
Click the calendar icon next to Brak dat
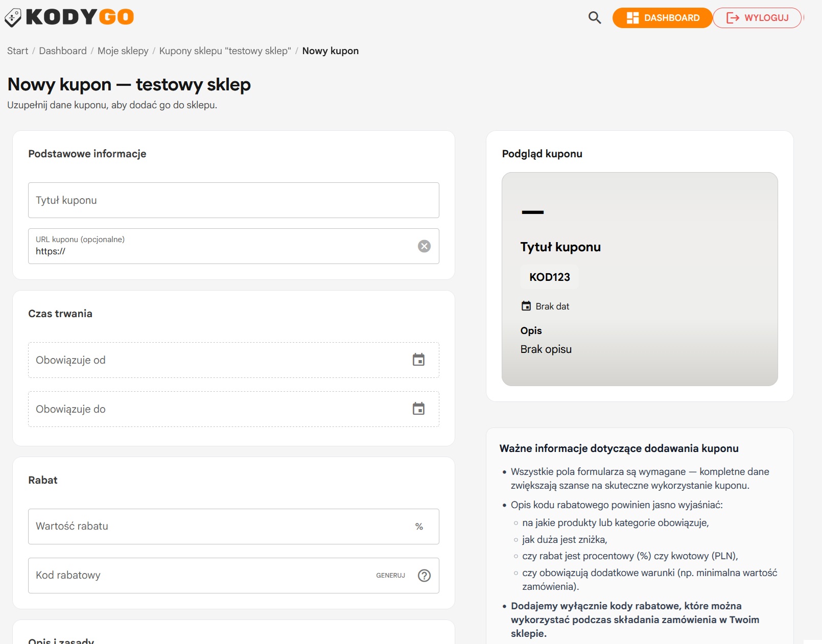click(526, 306)
